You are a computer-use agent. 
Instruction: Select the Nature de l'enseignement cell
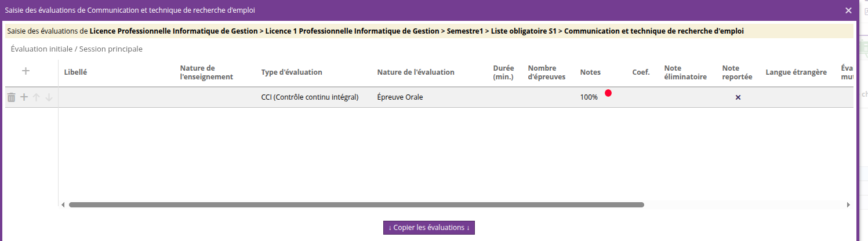click(215, 97)
